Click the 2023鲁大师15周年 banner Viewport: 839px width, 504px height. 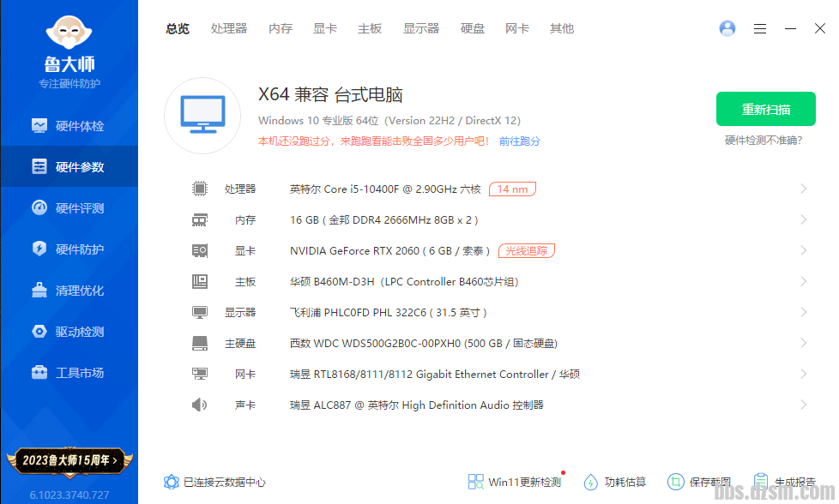[69, 460]
